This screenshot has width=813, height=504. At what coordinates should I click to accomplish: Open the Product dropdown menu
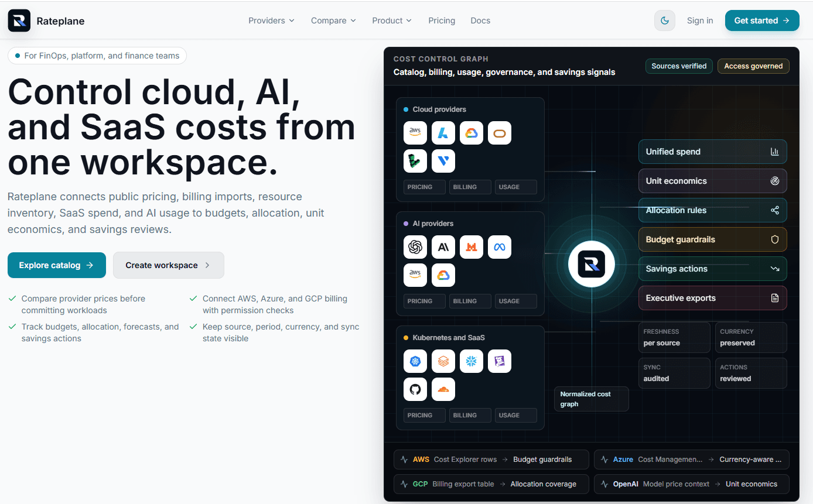pyautogui.click(x=392, y=20)
